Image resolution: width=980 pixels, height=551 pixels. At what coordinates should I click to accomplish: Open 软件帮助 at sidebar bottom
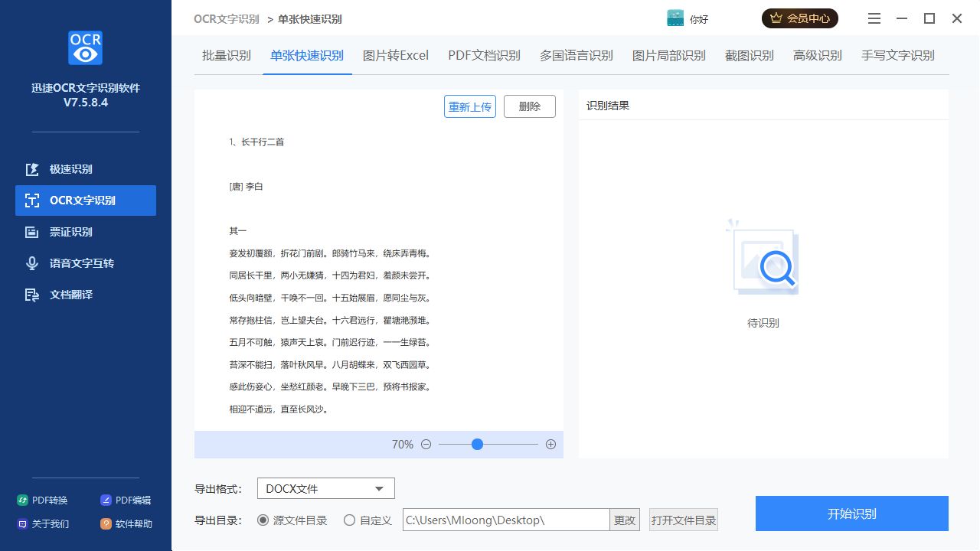coord(126,524)
